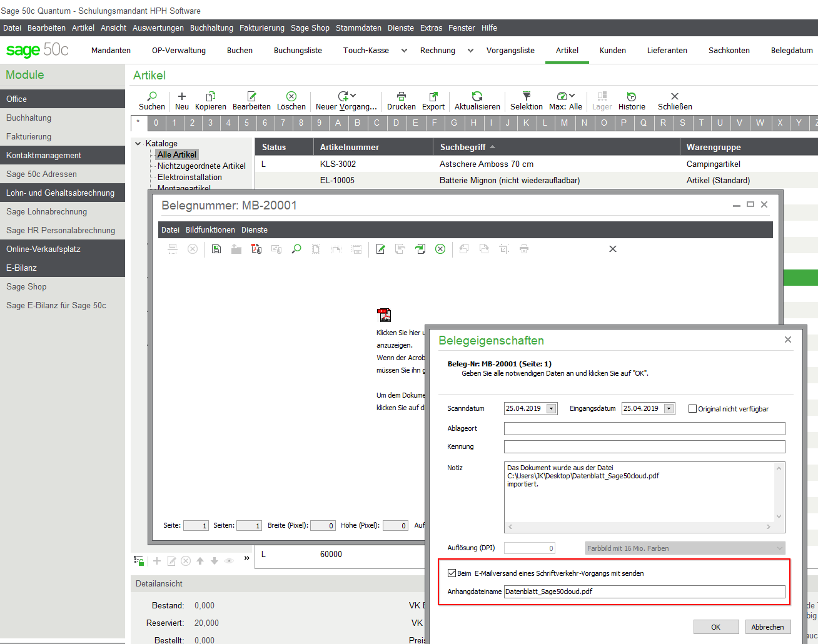The width and height of the screenshot is (818, 644).
Task: Tick Original nicht verfügbar checkbox
Action: (x=692, y=409)
